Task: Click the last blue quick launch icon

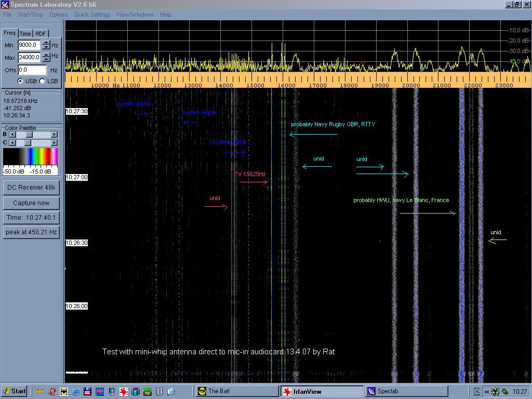Action: click(171, 392)
